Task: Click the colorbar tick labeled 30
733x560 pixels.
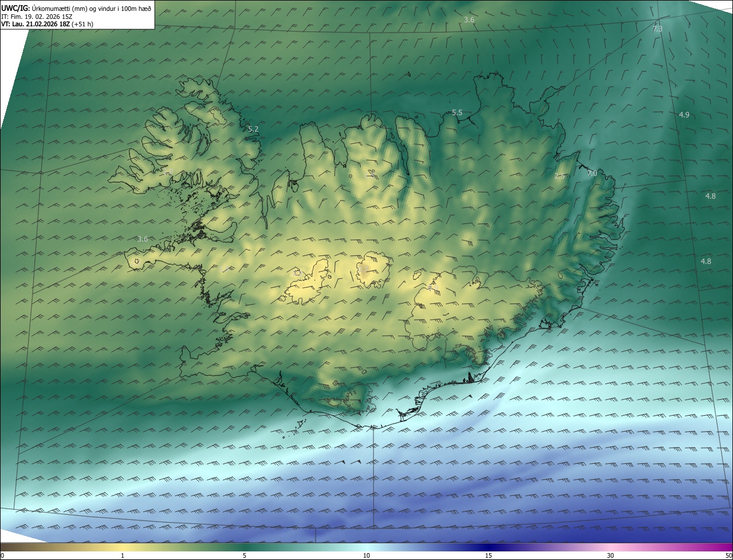Action: pyautogui.click(x=610, y=555)
